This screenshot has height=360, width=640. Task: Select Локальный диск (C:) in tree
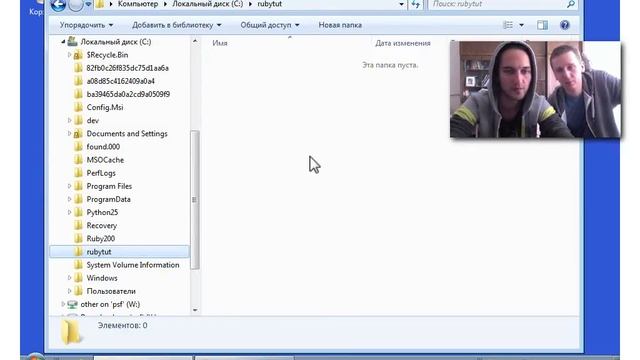point(116,42)
